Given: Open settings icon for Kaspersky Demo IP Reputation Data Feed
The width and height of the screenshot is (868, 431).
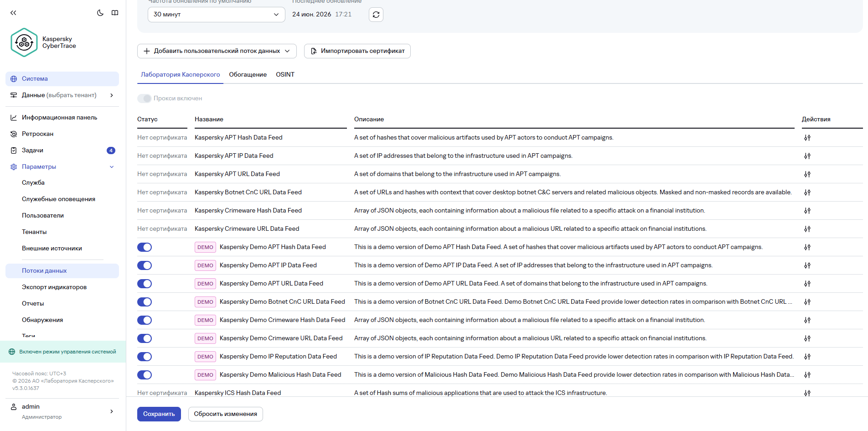Looking at the screenshot, I should click(x=807, y=357).
